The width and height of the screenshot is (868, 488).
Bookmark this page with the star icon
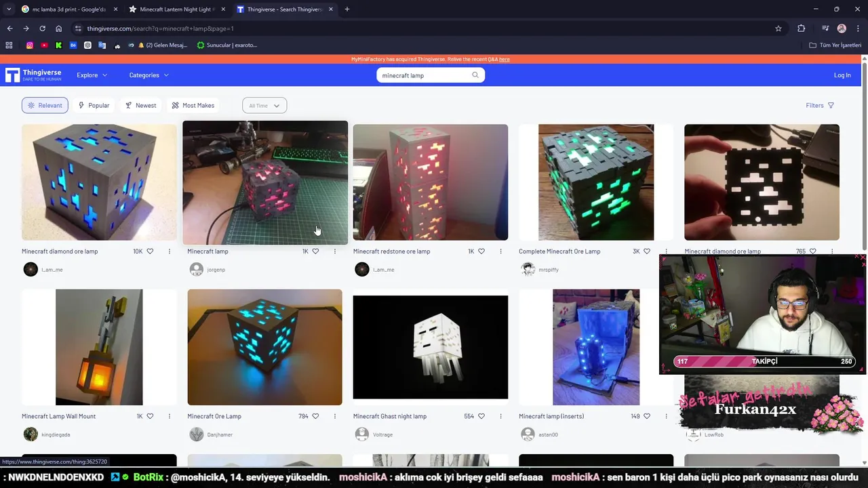point(778,28)
